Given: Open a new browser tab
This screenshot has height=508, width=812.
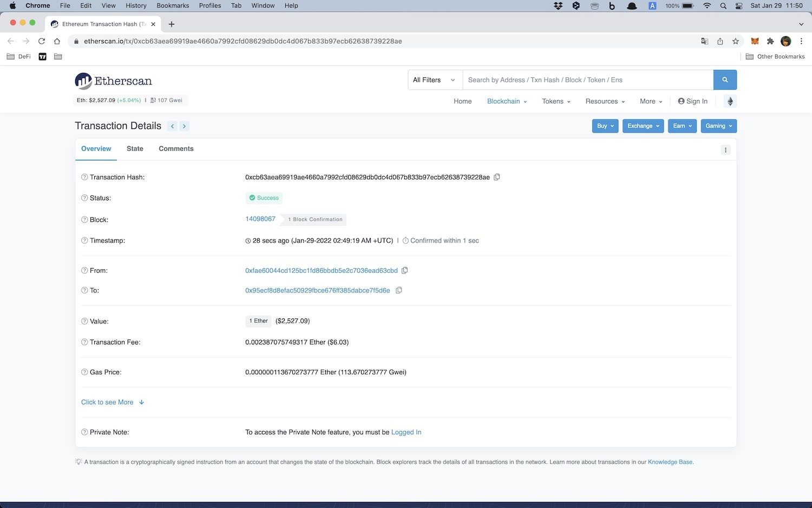Looking at the screenshot, I should click(172, 24).
